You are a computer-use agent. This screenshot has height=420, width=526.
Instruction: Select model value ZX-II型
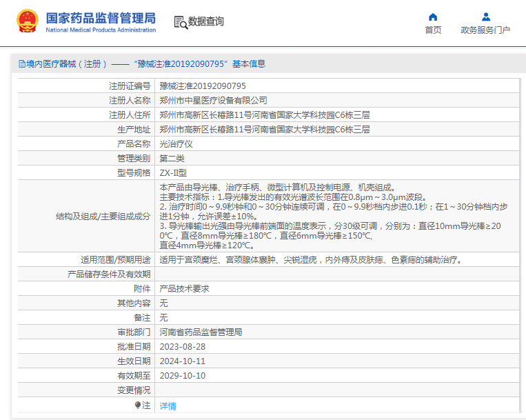(173, 173)
